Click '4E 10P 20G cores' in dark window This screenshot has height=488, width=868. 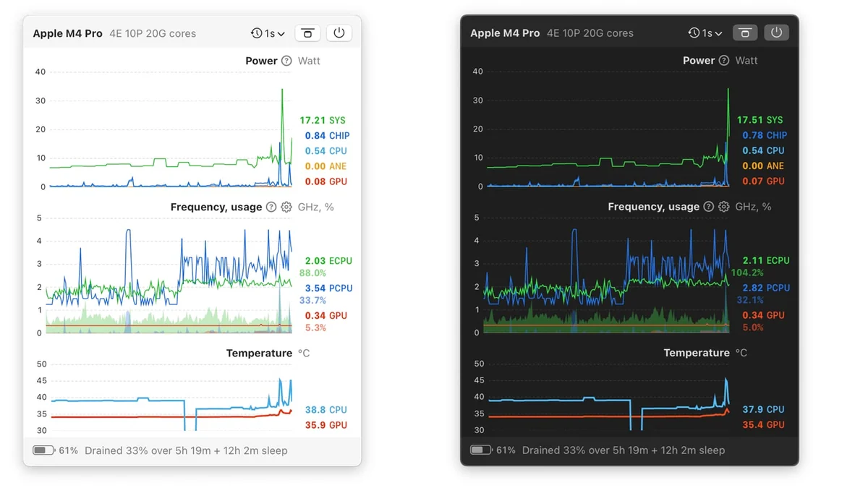click(590, 33)
